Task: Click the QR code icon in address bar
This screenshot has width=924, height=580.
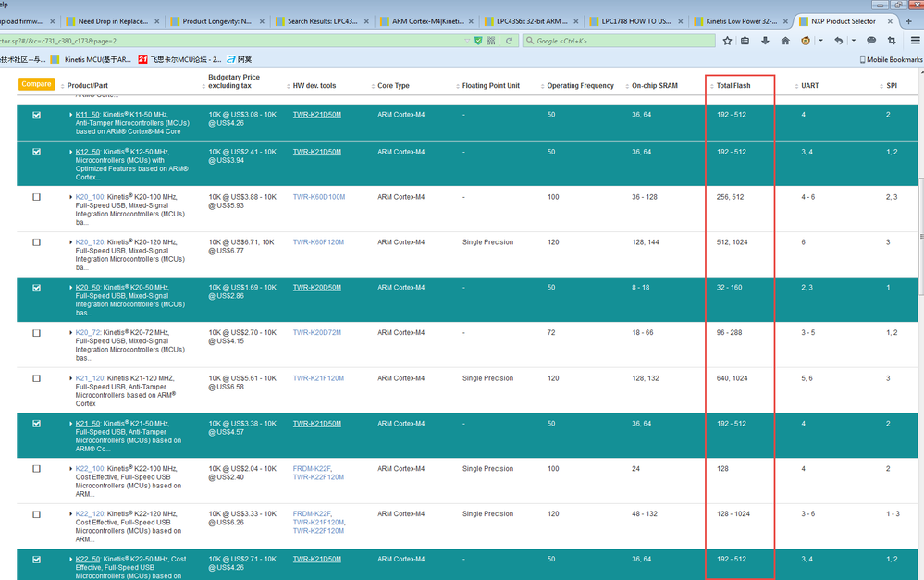Action: 491,41
